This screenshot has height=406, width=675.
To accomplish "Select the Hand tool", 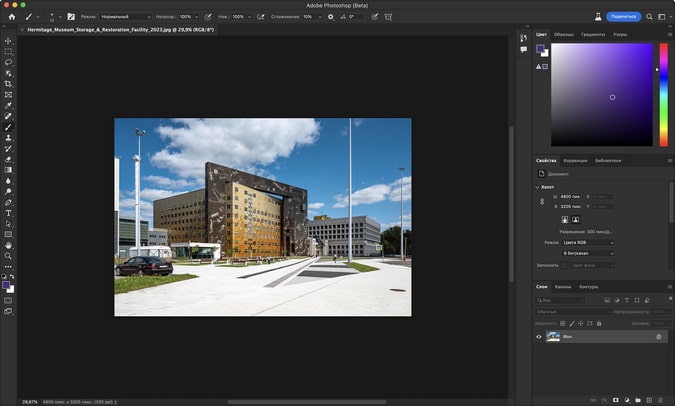I will (x=8, y=245).
